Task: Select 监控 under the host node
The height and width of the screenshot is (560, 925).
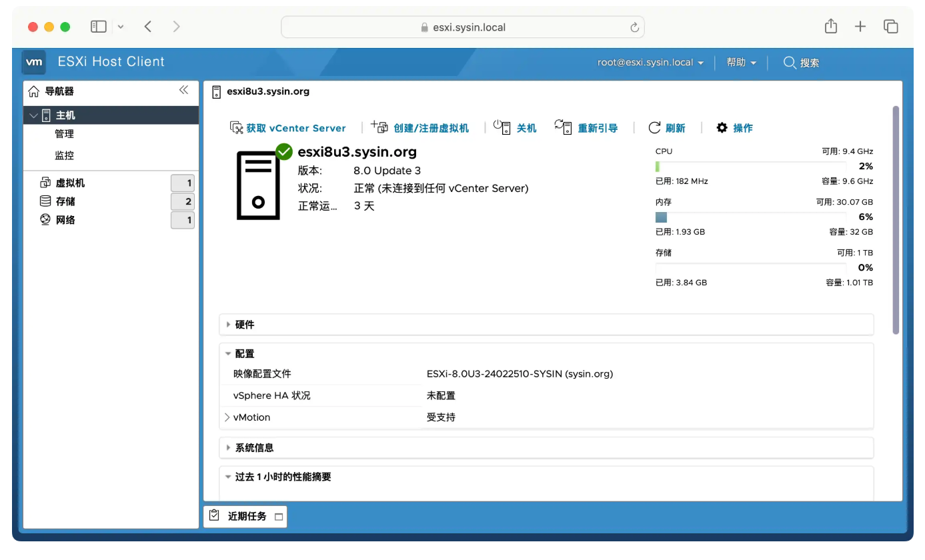Action: tap(64, 155)
